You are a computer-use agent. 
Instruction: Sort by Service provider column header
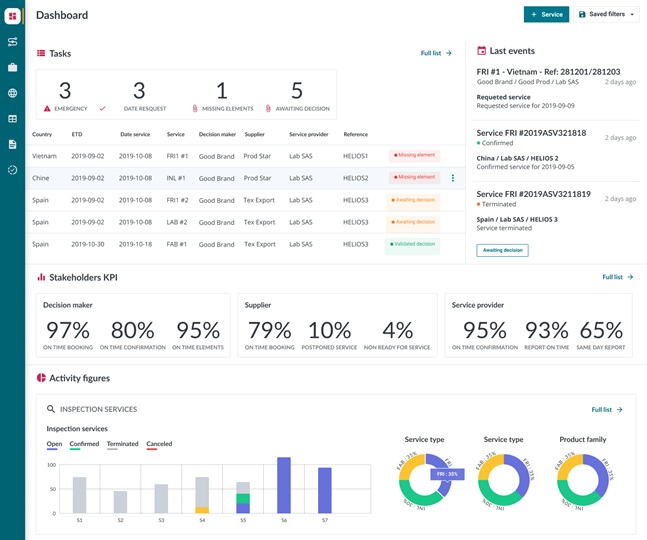309,134
